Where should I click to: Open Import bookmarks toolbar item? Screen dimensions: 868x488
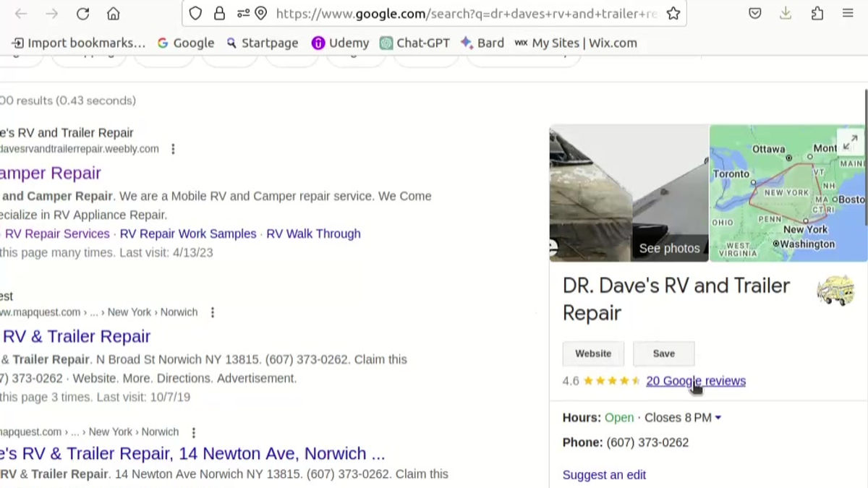point(79,43)
